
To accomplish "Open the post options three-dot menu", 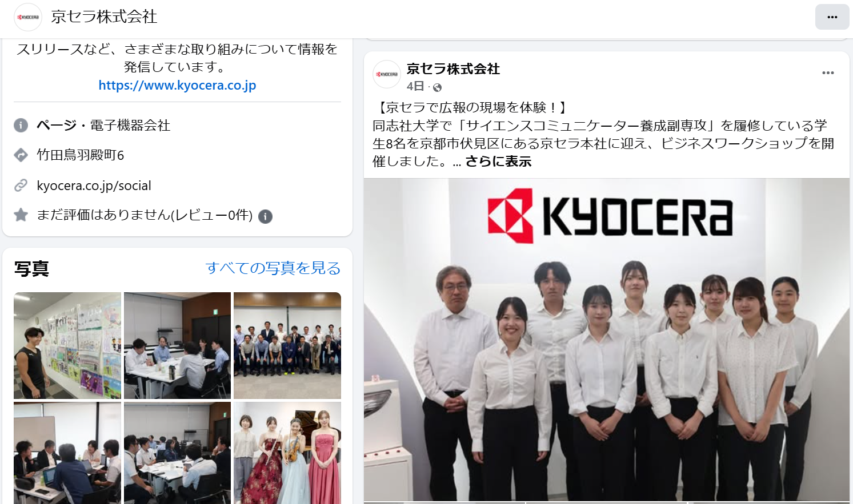I will click(828, 73).
